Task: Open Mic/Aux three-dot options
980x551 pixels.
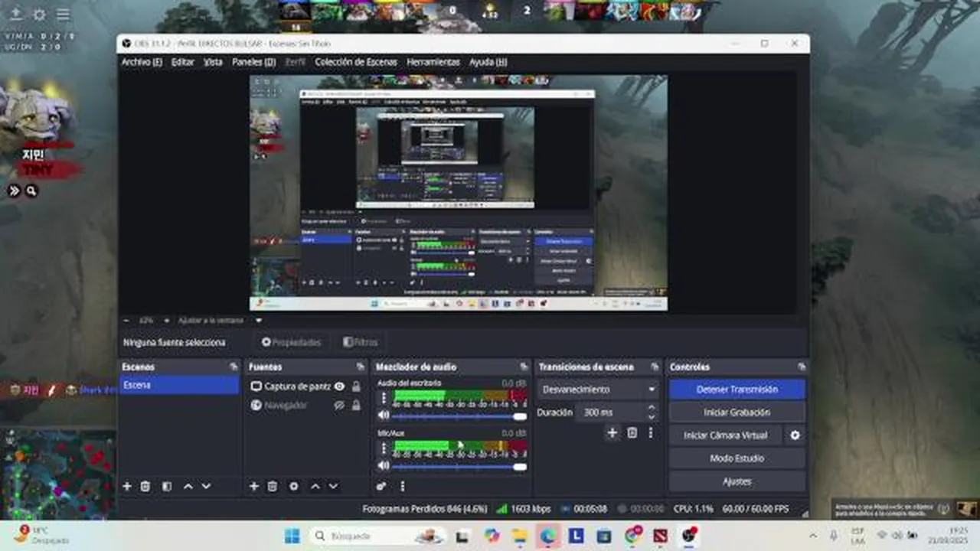Action: click(x=384, y=448)
